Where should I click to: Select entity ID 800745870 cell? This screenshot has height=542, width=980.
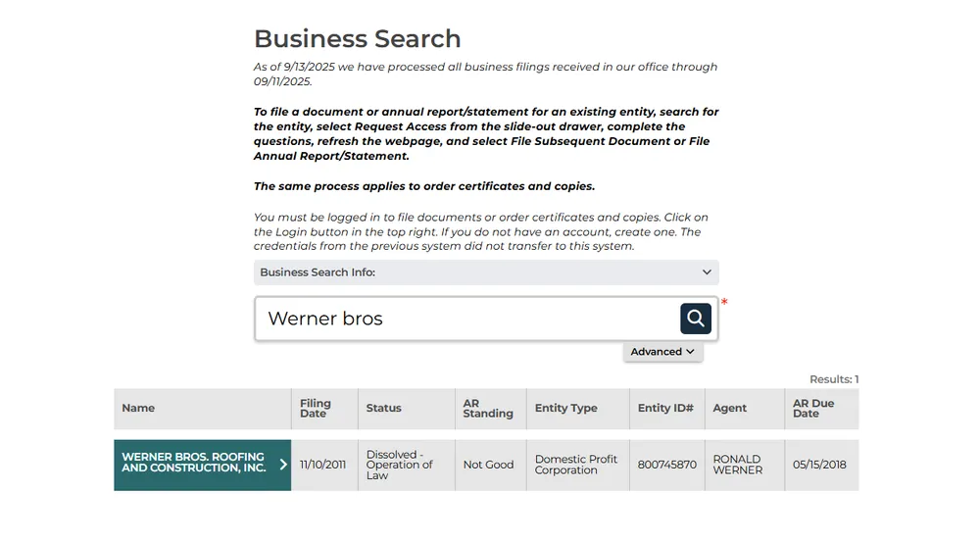coord(666,465)
